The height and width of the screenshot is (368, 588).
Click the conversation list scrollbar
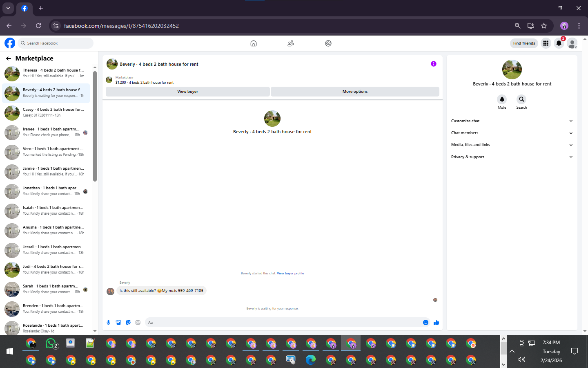click(95, 126)
